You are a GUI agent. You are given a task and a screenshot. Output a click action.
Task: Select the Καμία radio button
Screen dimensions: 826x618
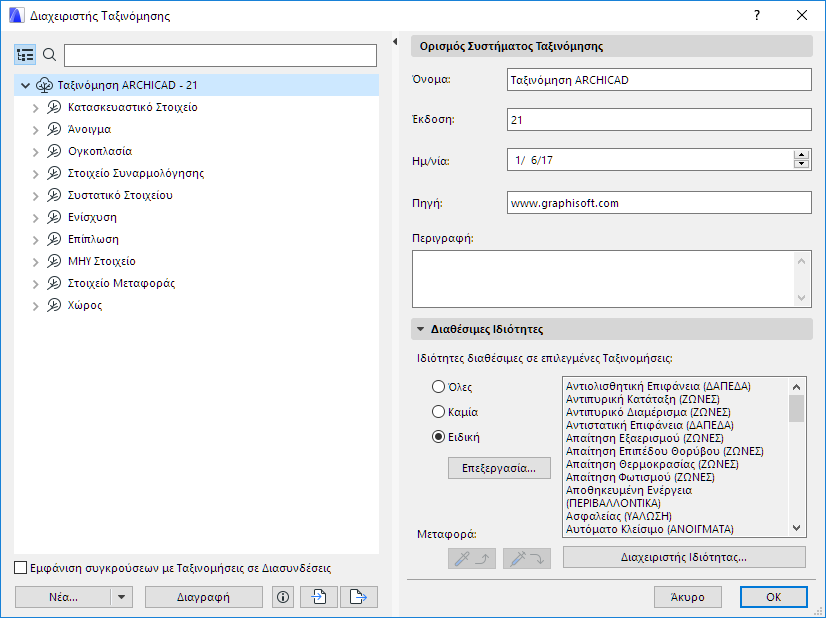click(x=438, y=411)
